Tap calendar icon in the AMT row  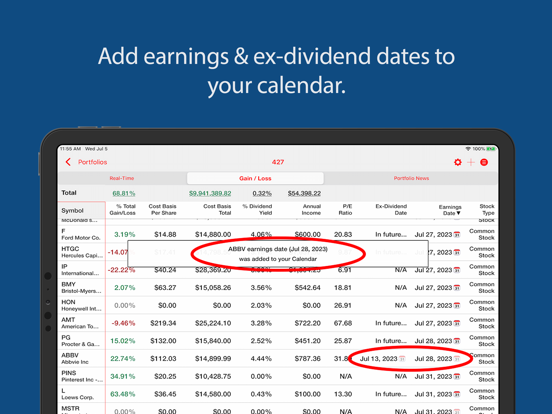tap(457, 323)
